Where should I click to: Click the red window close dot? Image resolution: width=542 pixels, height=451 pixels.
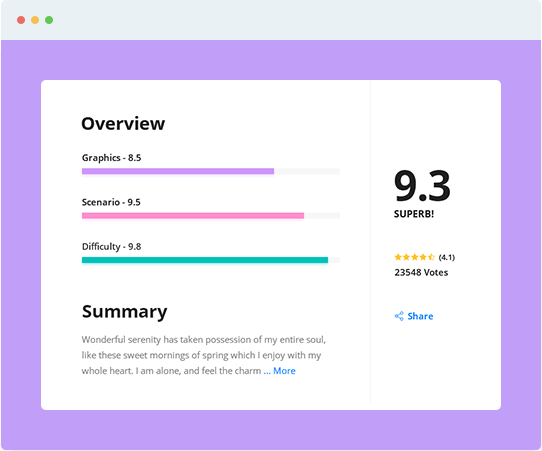(21, 20)
